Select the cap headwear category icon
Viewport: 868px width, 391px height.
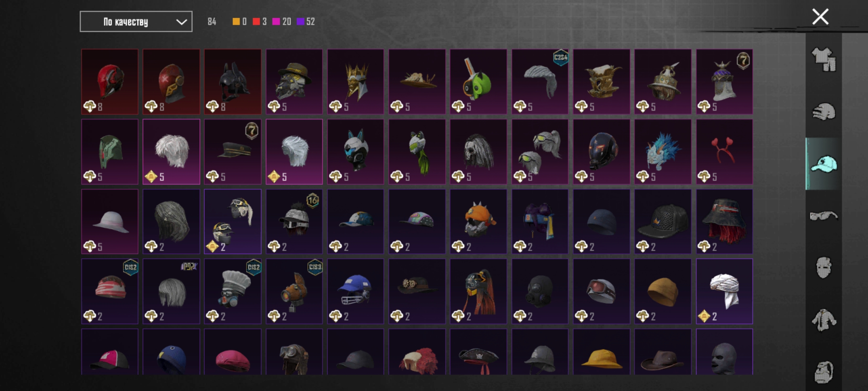824,164
